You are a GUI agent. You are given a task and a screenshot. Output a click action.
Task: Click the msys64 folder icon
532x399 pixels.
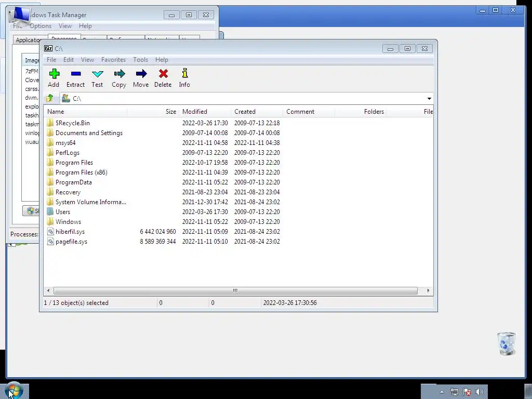point(50,142)
